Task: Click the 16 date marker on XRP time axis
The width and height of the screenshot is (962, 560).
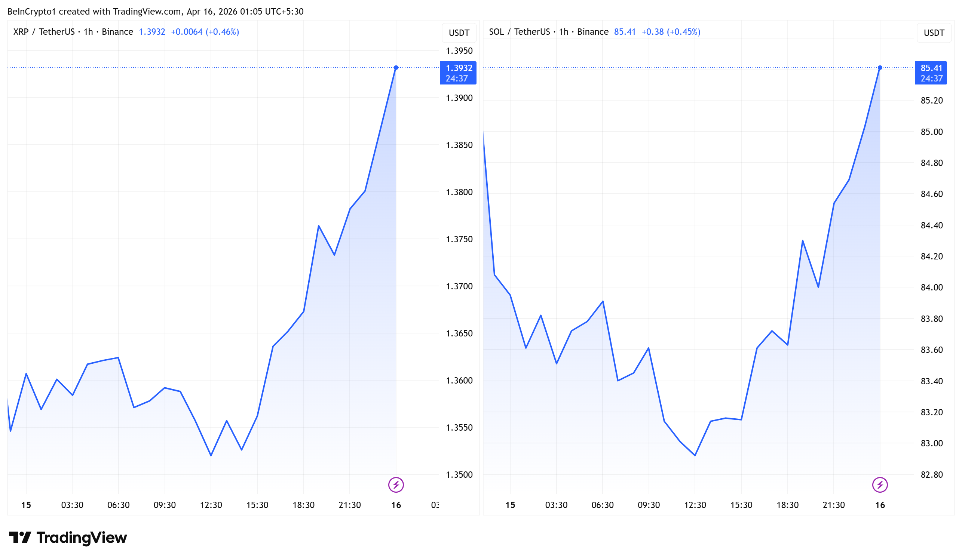Action: tap(396, 505)
